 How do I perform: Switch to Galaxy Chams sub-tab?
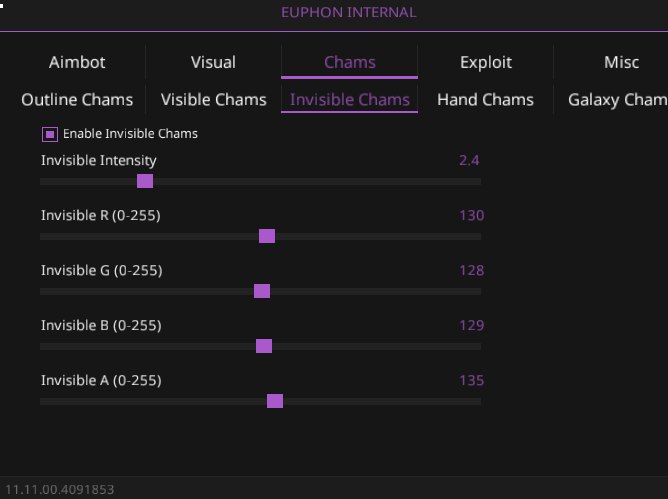(617, 99)
